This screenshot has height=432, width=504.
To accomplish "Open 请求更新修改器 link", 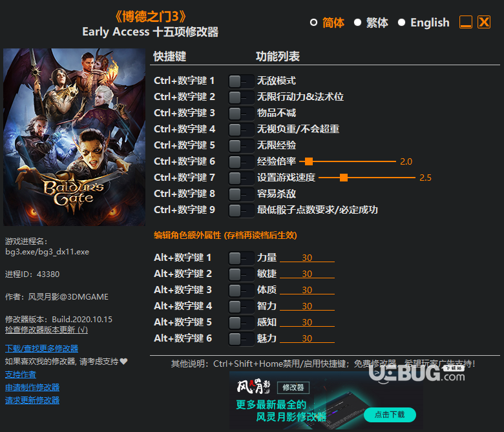I will click(x=32, y=400).
